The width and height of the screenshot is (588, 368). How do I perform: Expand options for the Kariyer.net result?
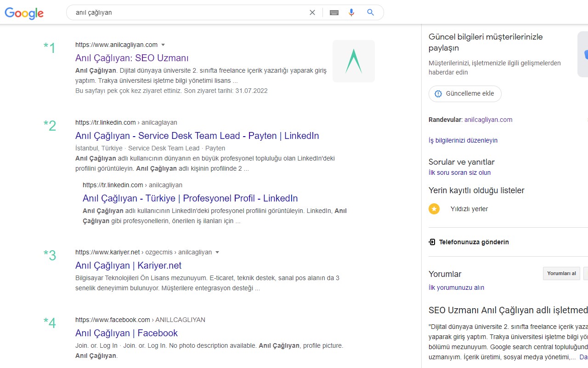pyautogui.click(x=217, y=252)
